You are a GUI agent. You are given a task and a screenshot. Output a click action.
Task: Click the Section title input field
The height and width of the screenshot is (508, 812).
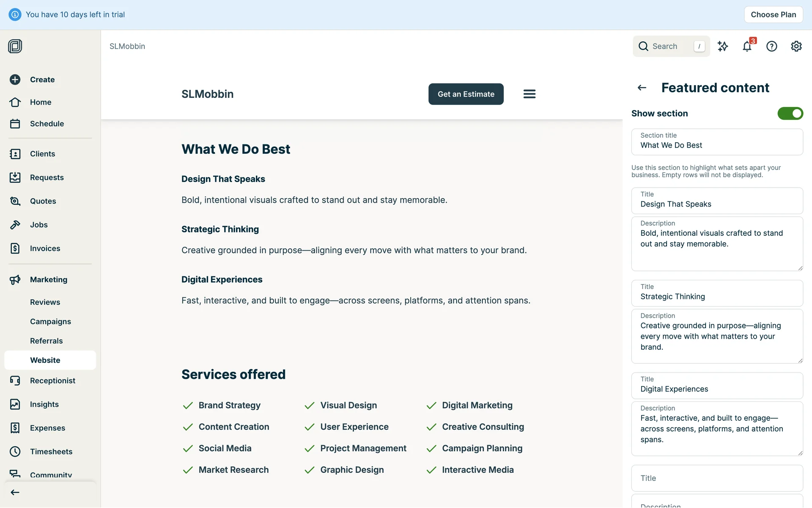tap(717, 145)
